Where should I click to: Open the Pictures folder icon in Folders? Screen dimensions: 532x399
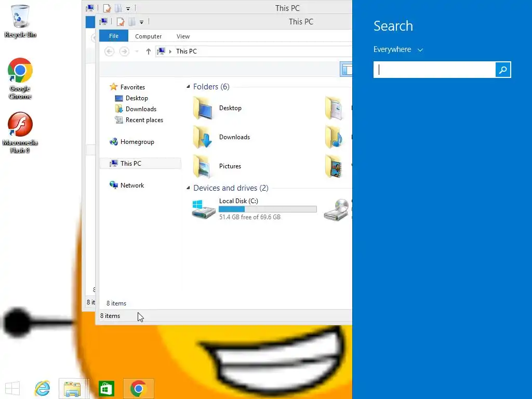tap(203, 166)
